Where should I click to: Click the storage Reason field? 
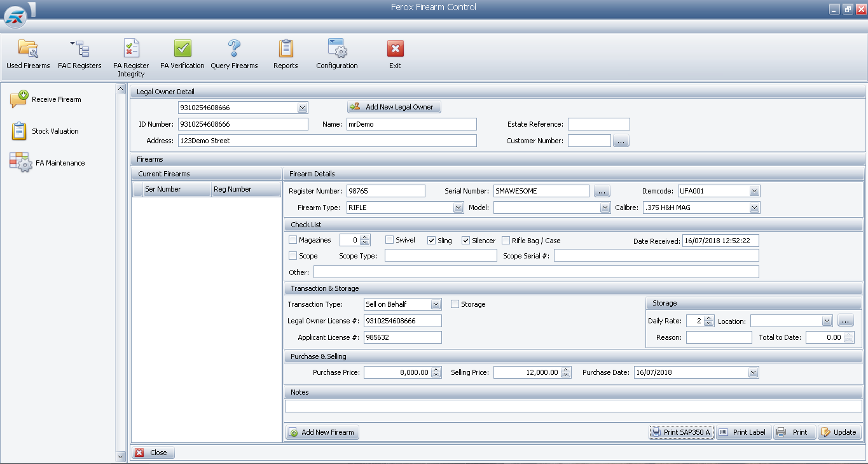[x=719, y=337]
